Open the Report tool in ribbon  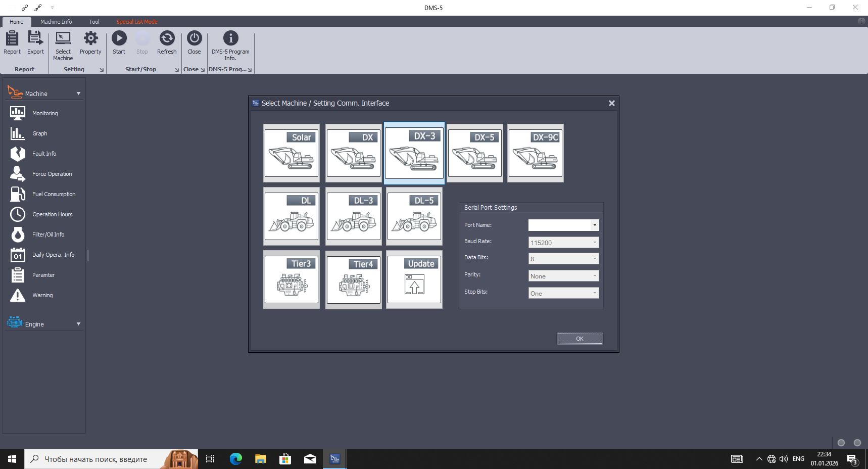12,43
